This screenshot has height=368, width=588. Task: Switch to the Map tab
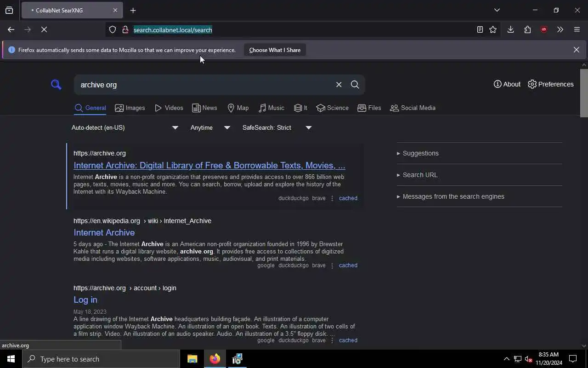[x=238, y=108]
